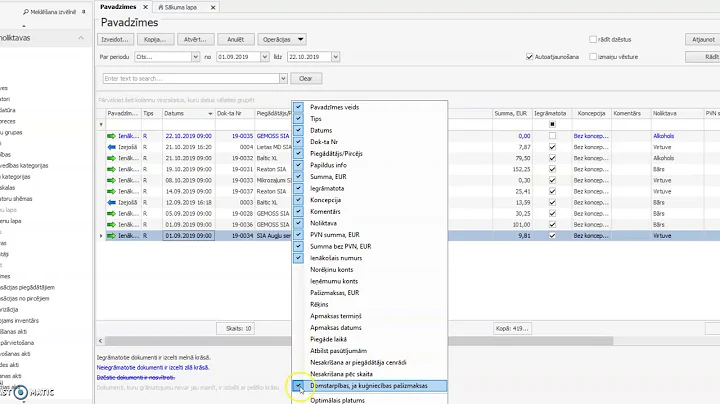Collapse the Noliktavas sidebar section

tap(81, 38)
